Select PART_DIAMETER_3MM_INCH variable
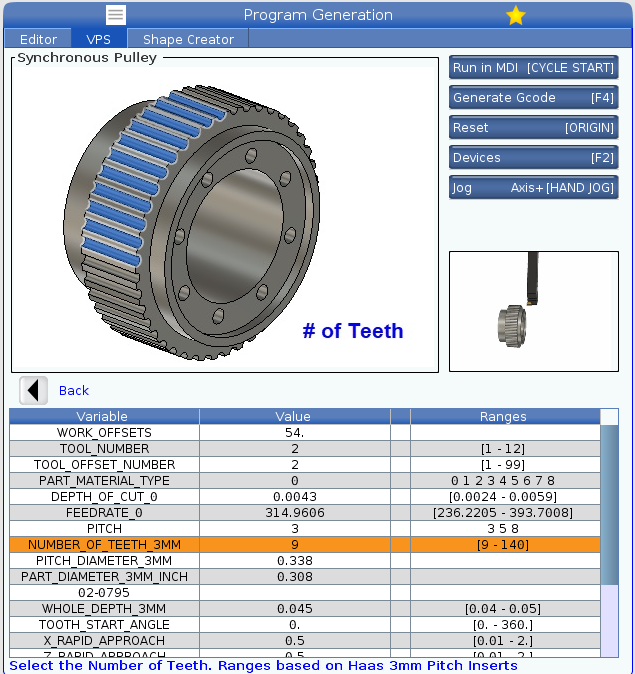The width and height of the screenshot is (635, 674). click(104, 576)
